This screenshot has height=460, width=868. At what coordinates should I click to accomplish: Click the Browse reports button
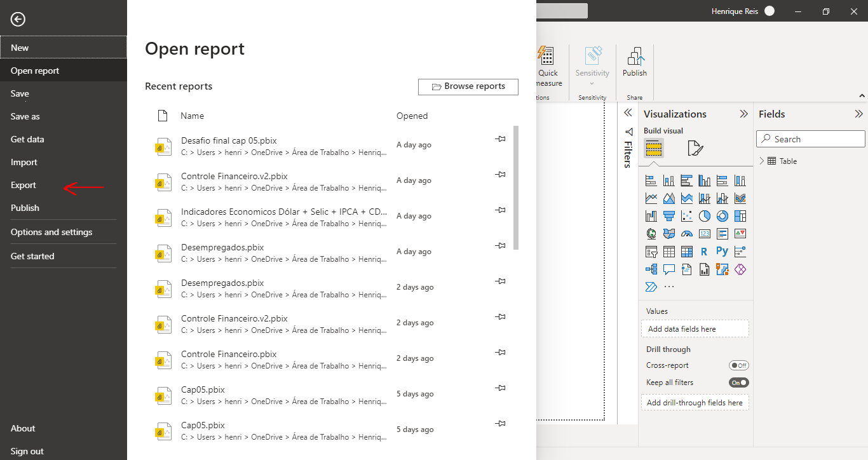(468, 86)
